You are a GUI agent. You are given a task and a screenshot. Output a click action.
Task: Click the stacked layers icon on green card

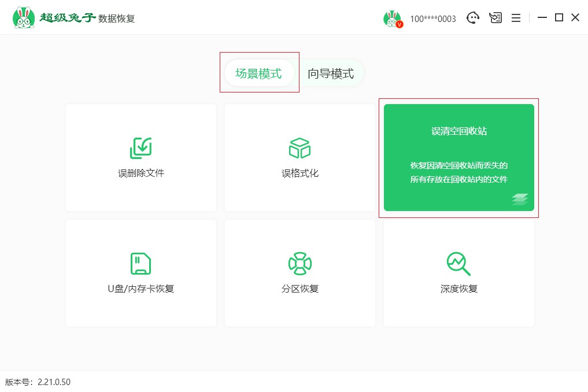click(519, 199)
